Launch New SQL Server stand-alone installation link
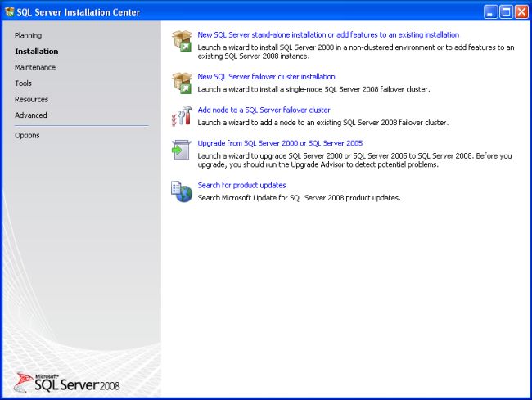 click(328, 34)
